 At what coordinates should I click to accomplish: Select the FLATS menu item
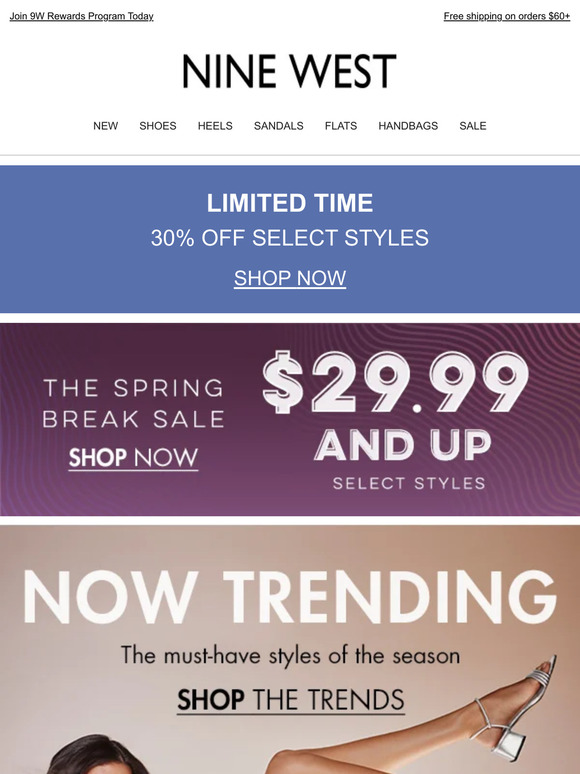click(341, 126)
